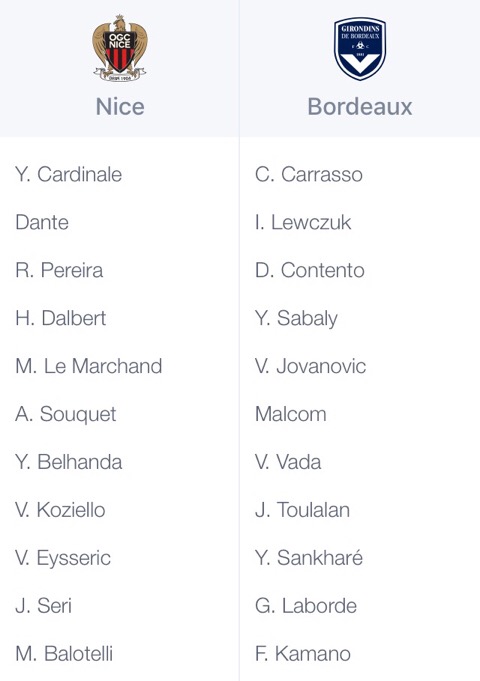Choose Malcom from Bordeaux lineup

point(290,414)
